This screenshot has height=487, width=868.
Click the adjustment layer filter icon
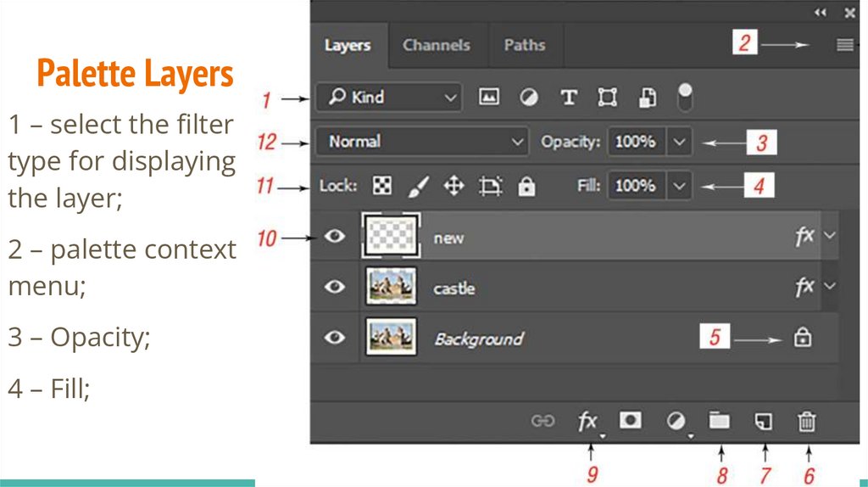pyautogui.click(x=529, y=98)
